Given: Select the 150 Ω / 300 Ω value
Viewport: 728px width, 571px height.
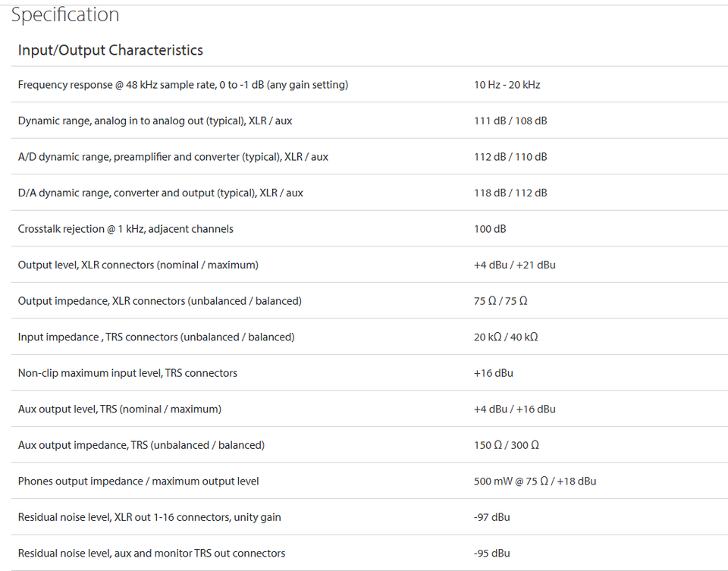Looking at the screenshot, I should [x=507, y=445].
